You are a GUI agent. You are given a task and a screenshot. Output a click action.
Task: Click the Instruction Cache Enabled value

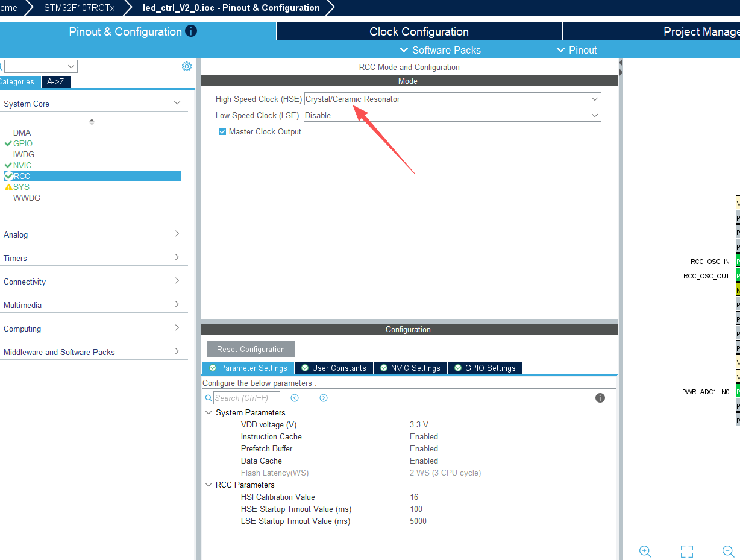424,436
